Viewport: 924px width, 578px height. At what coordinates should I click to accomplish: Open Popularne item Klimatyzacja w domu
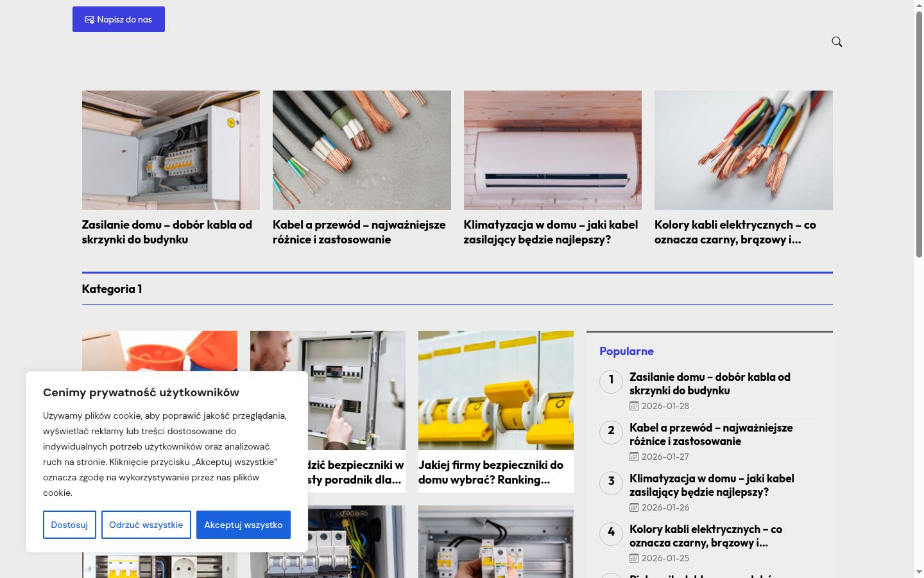(x=712, y=485)
